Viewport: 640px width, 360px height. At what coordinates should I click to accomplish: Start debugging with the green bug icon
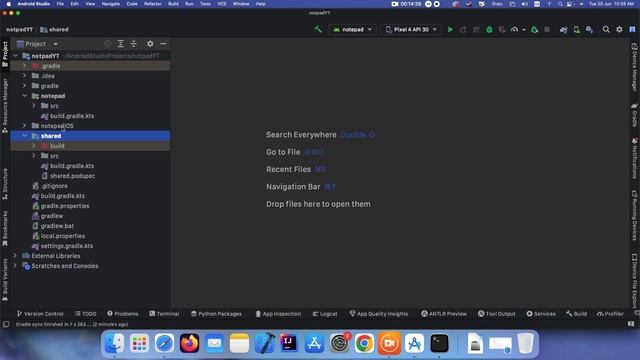[489, 29]
